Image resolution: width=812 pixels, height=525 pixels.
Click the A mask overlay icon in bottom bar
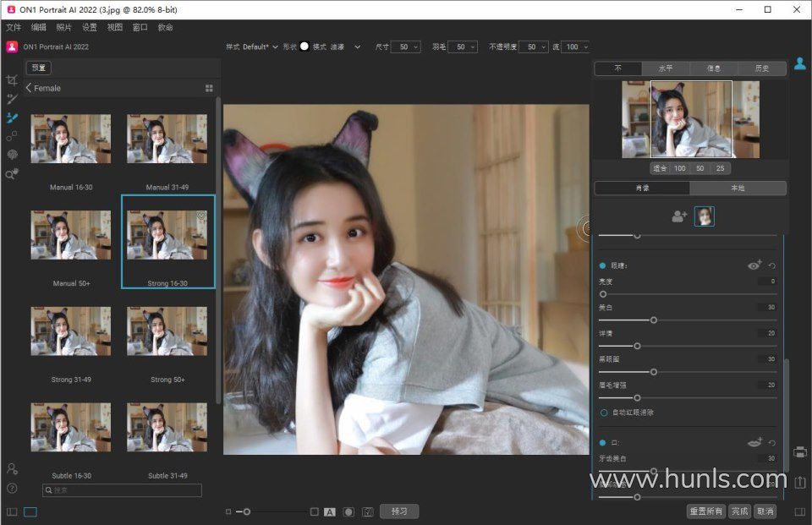click(329, 512)
